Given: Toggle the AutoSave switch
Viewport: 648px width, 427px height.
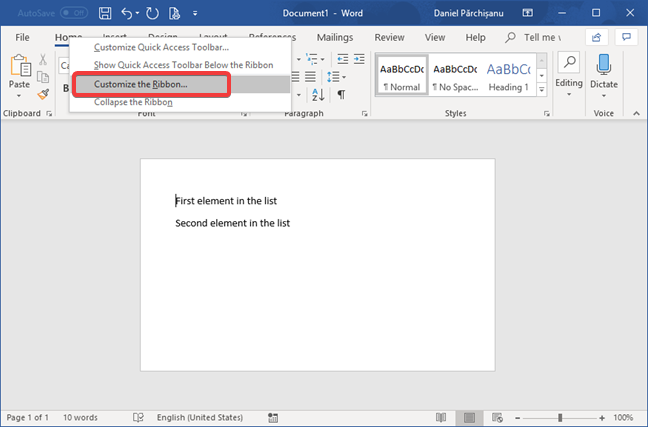Looking at the screenshot, I should click(x=74, y=13).
